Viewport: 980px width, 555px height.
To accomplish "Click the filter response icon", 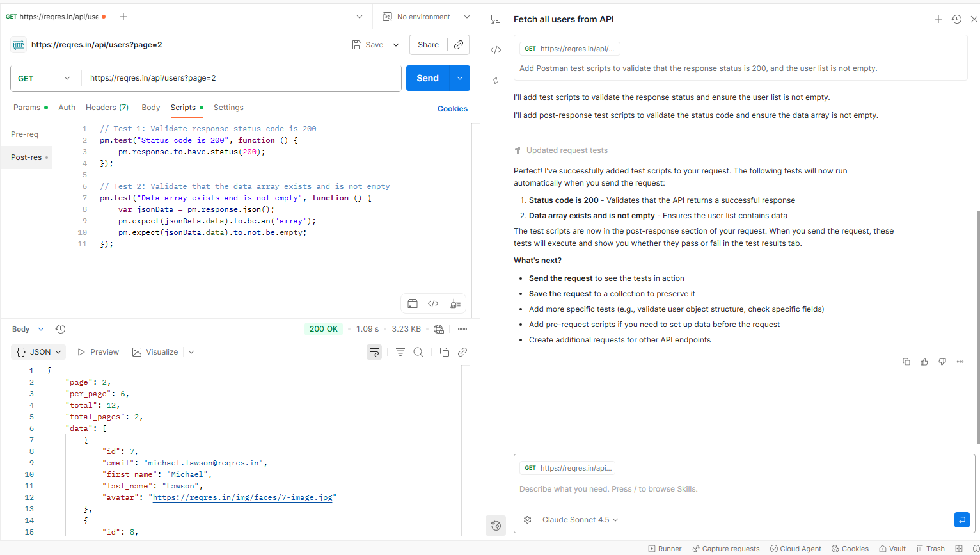I will pyautogui.click(x=400, y=352).
